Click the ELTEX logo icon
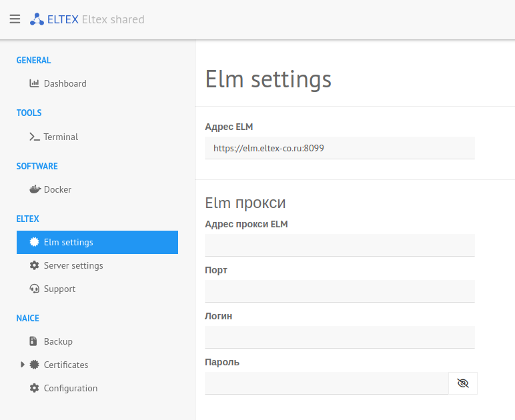Viewport: 515px width, 420px height. pyautogui.click(x=37, y=19)
